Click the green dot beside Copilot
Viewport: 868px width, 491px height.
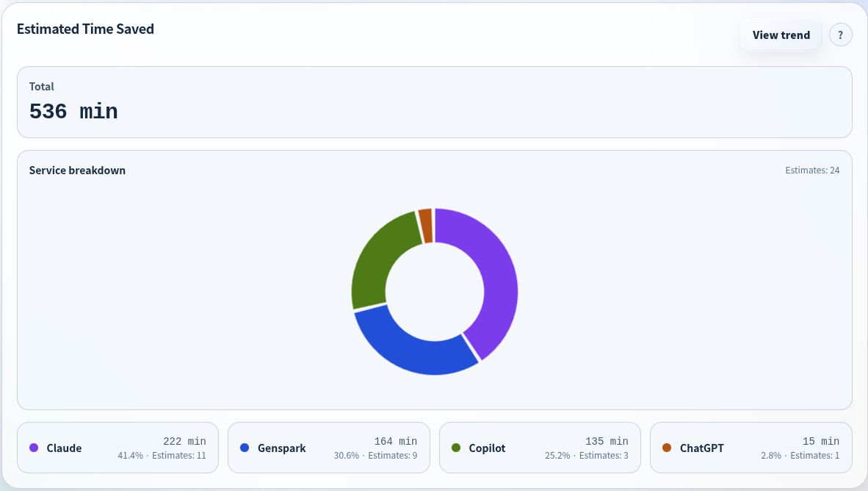click(x=456, y=448)
